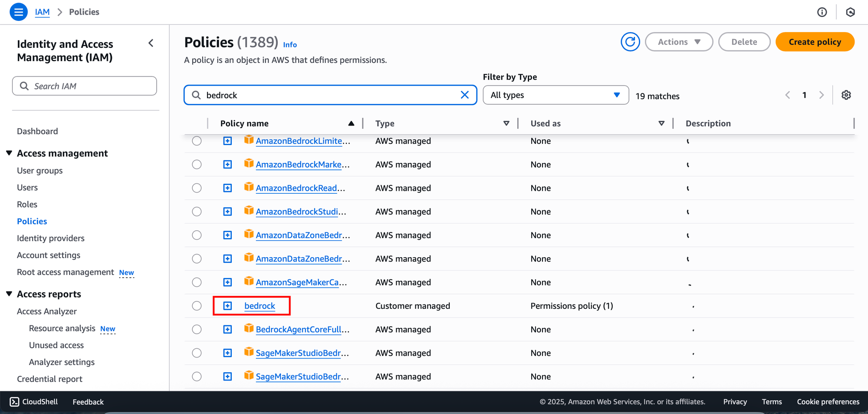Open the AmazonBedrockStudi policy link
The width and height of the screenshot is (868, 414).
click(x=301, y=212)
